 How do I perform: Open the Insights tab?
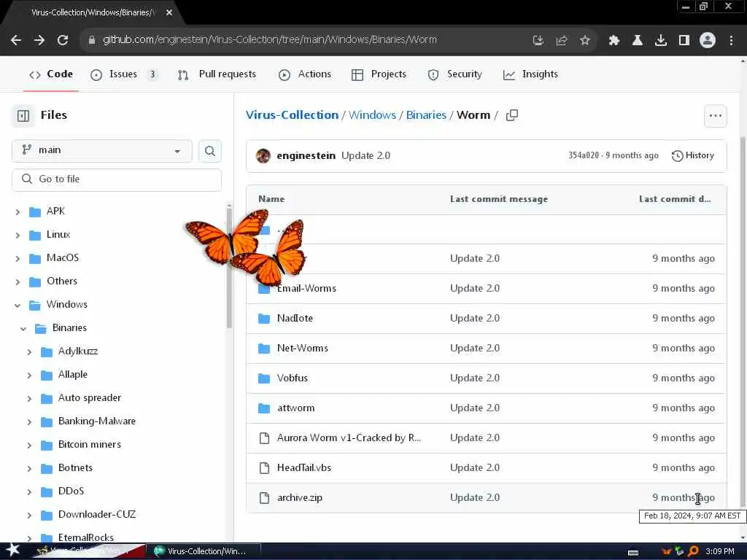coord(530,74)
